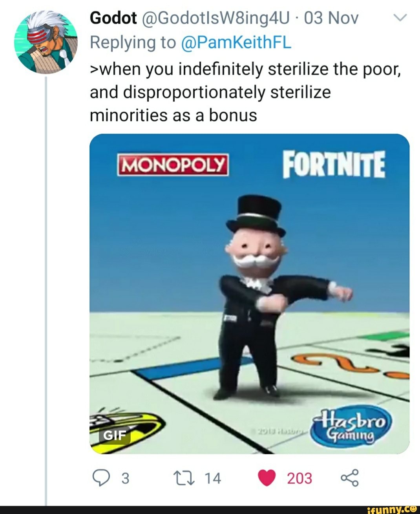
Task: Open the Godot display name
Action: click(x=113, y=18)
